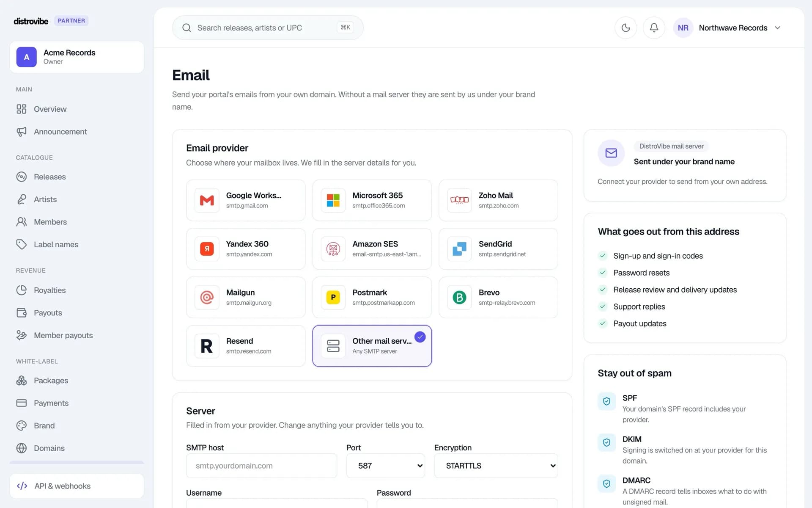Open Packages in the sidebar

point(77,380)
